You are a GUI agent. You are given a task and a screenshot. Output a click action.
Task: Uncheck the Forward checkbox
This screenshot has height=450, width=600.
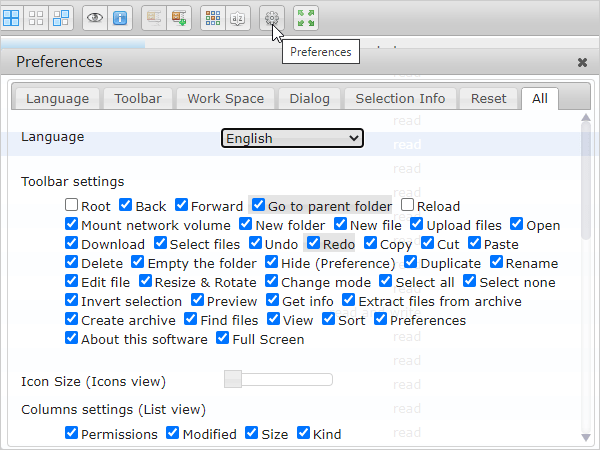181,205
